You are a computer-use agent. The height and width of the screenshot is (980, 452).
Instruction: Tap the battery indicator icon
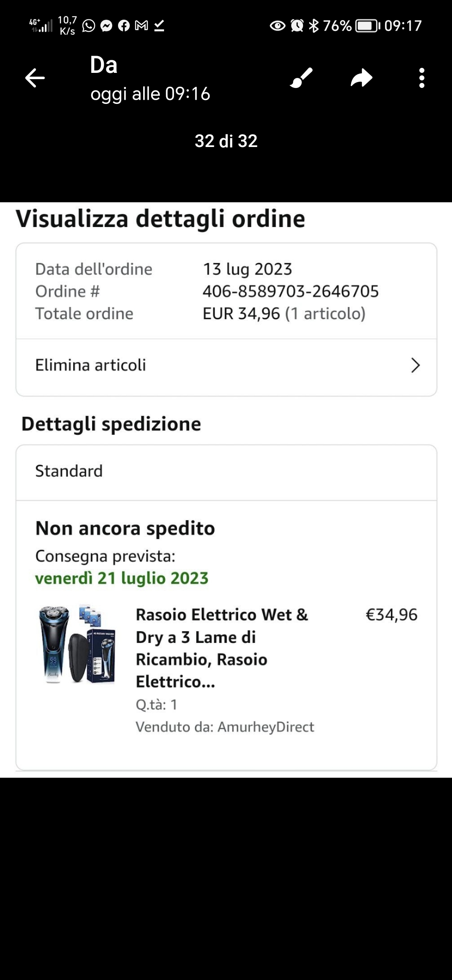367,26
